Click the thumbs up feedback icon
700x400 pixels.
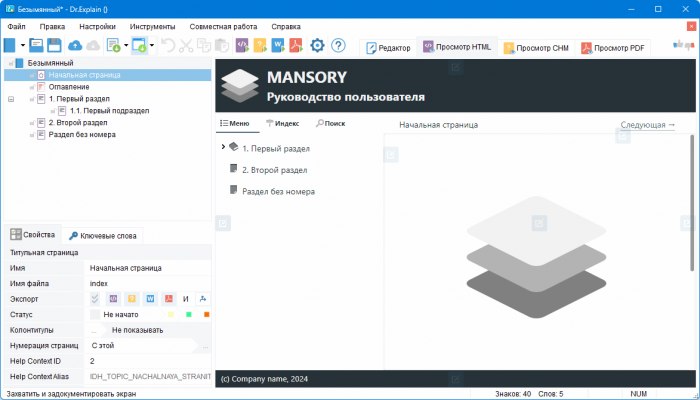[678, 45]
